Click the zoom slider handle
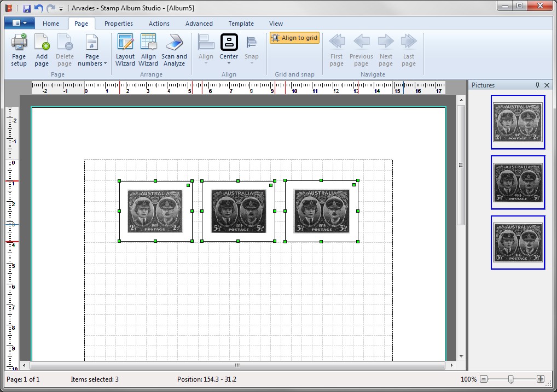This screenshot has height=392, width=557. click(511, 379)
